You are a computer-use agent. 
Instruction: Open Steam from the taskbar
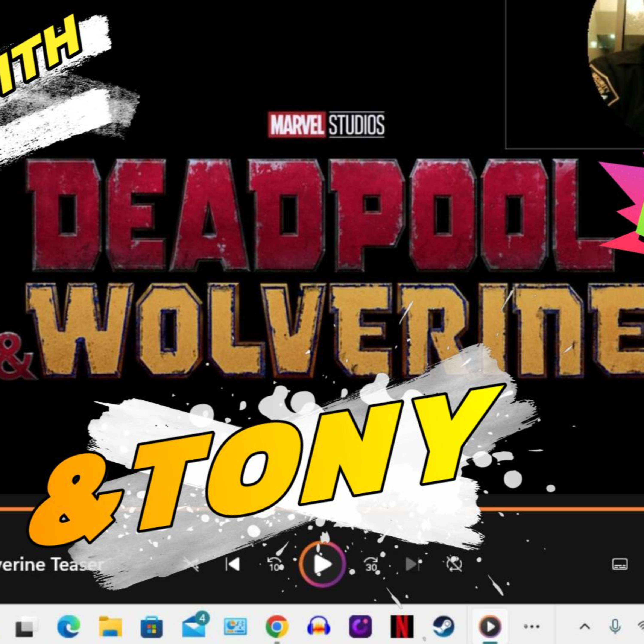pos(444,627)
